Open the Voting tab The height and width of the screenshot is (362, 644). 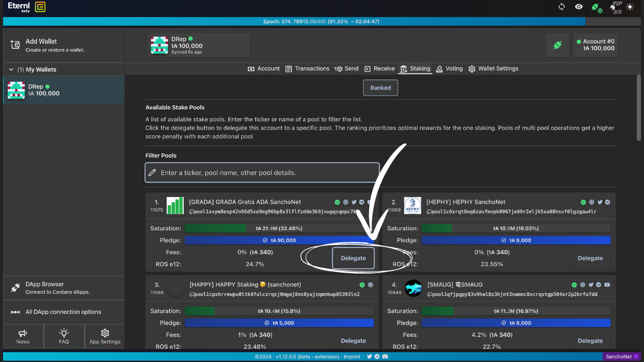[x=449, y=69]
